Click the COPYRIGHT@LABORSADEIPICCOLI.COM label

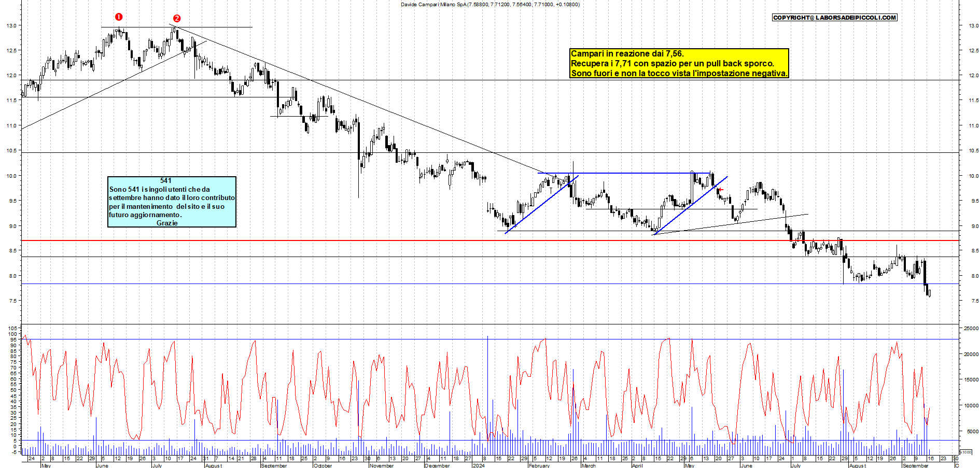(x=834, y=18)
